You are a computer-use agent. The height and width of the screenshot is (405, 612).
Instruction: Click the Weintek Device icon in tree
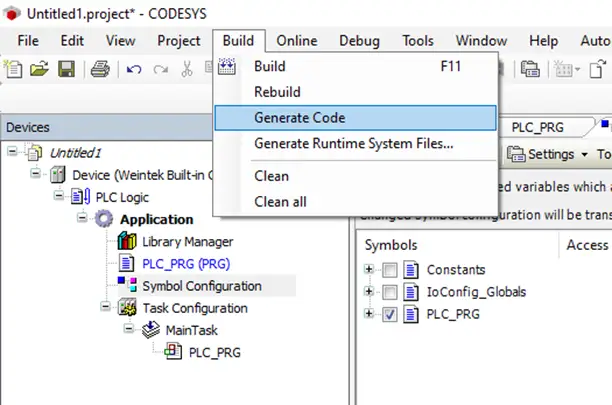pyautogui.click(x=58, y=174)
